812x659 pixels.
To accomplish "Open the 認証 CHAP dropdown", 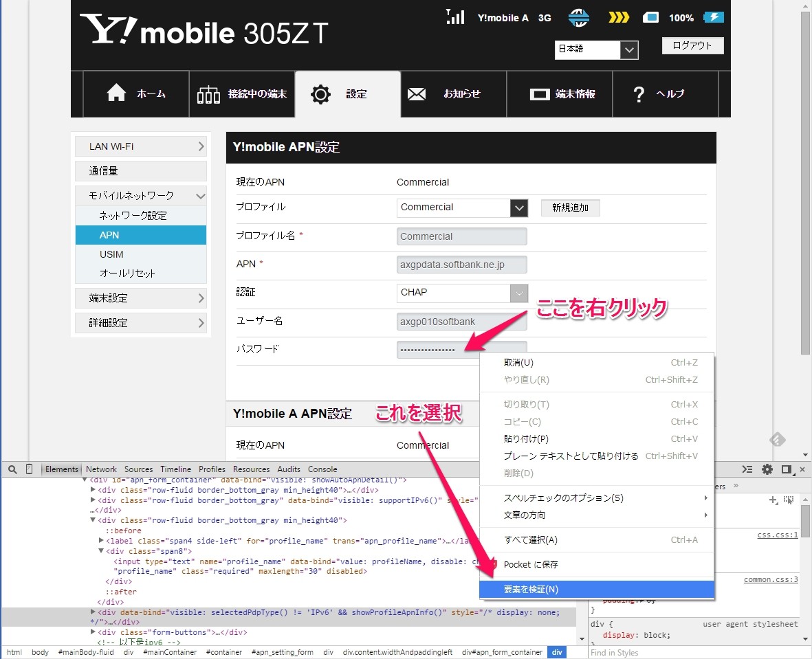I will 463,293.
